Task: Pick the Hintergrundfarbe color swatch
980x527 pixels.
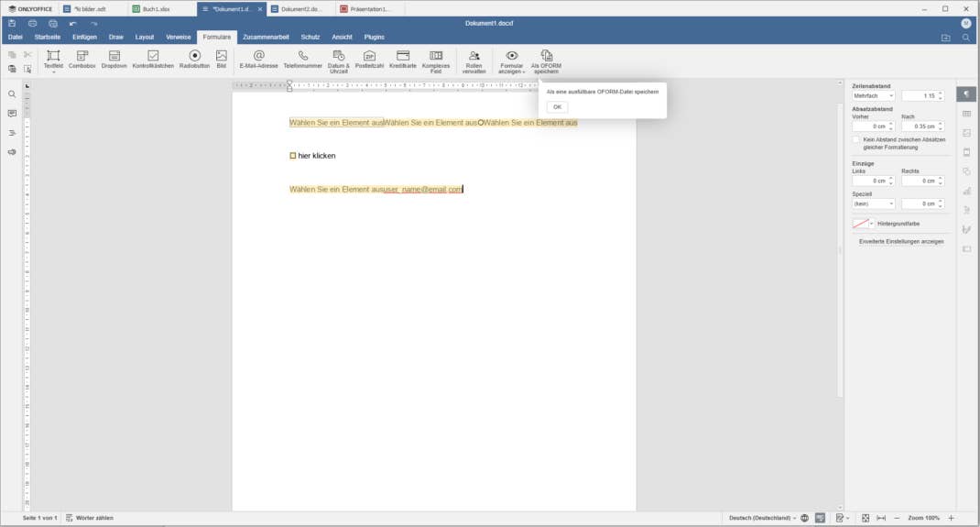Action: coord(860,223)
